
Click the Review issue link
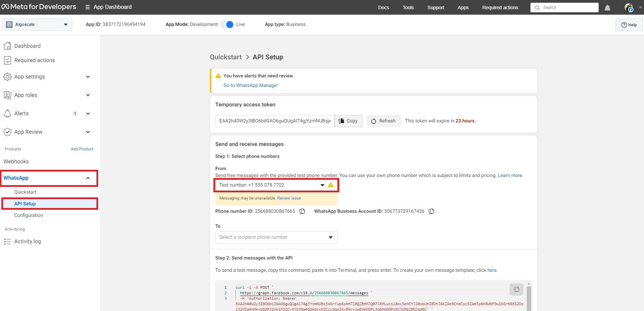click(x=289, y=198)
